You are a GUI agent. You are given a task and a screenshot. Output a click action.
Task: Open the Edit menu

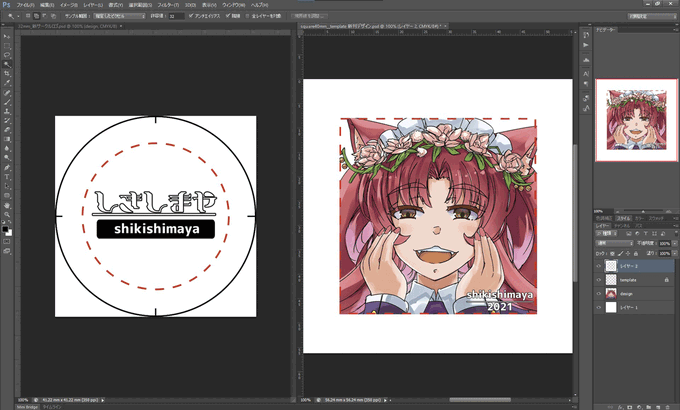(47, 5)
